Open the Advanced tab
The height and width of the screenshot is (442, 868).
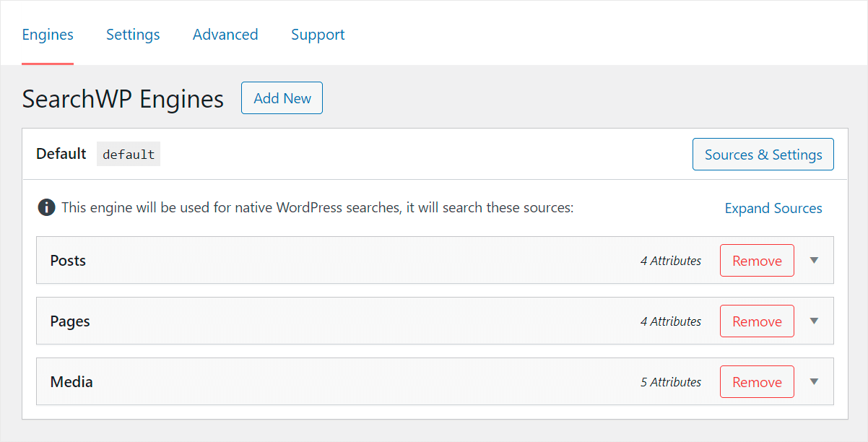coord(225,35)
